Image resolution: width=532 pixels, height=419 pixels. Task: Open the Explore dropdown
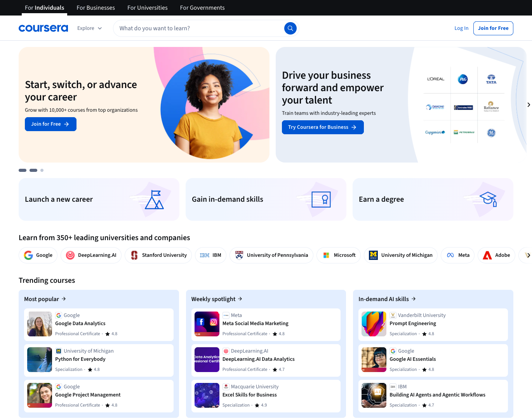[89, 28]
